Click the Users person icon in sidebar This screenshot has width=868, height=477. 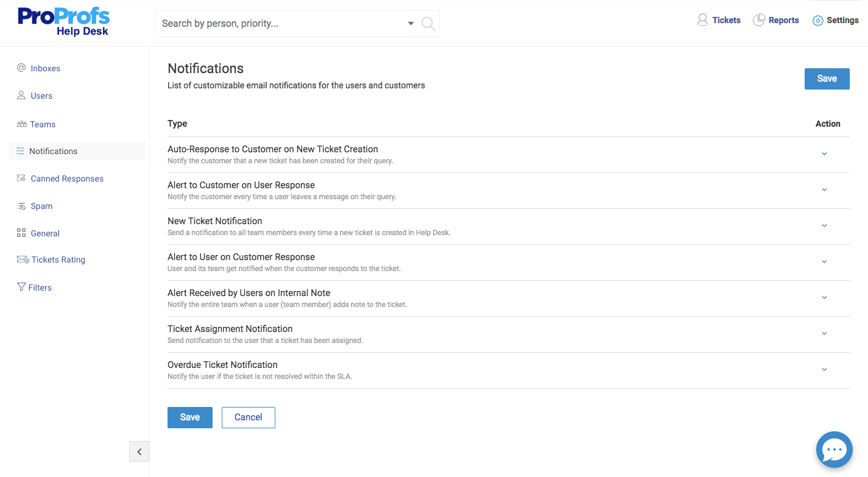click(x=21, y=96)
